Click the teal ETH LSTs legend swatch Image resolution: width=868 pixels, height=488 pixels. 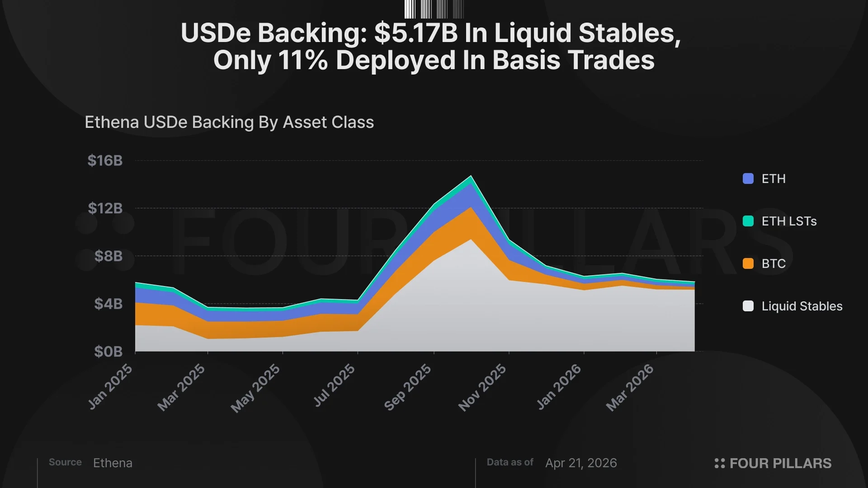tap(748, 221)
